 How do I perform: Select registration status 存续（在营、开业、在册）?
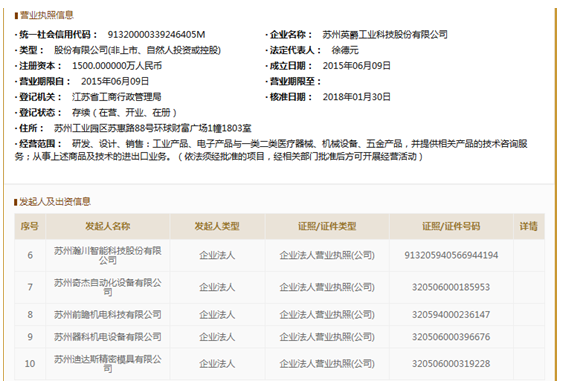[x=125, y=113]
